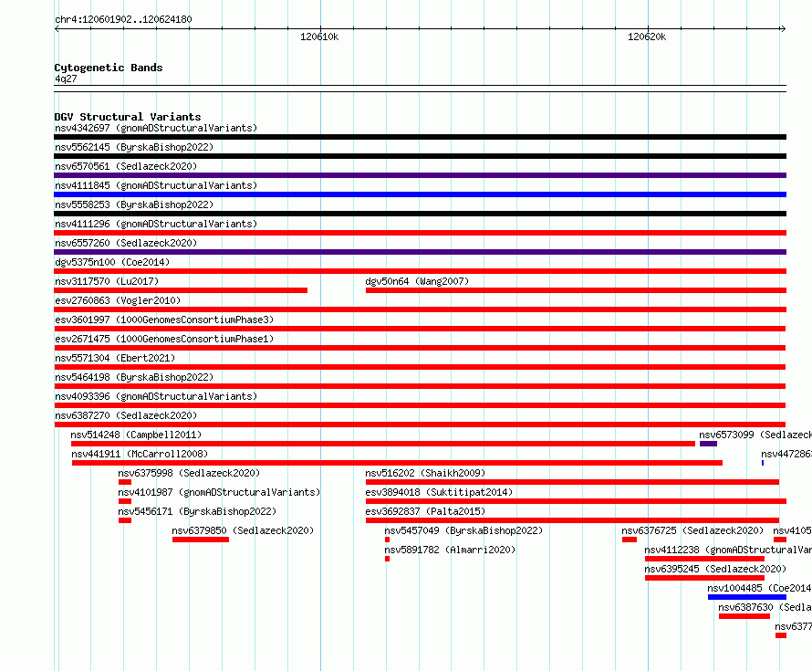The width and height of the screenshot is (812, 671).
Task: Click the ruler's left arrow end
Action: pos(57,29)
